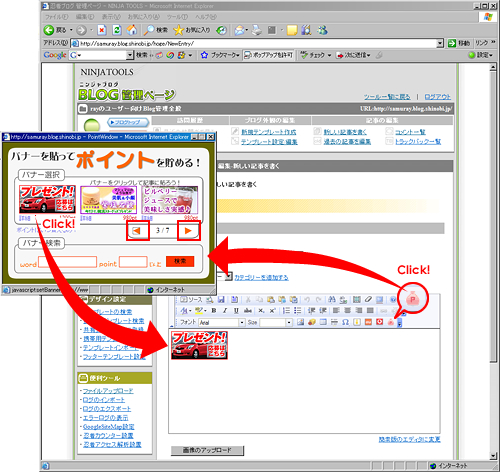The width and height of the screenshot is (500, 472).
Task: Click the point input field in popup
Action: [133, 262]
